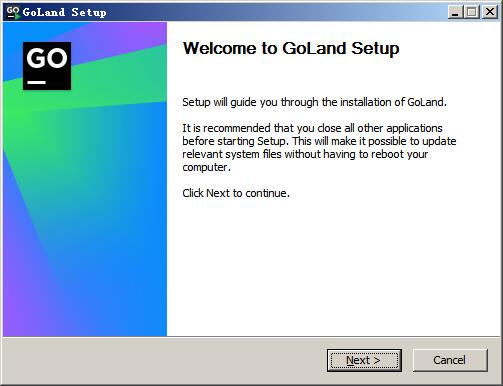Select the "Welcome to GoLand Setup" heading

pos(291,49)
